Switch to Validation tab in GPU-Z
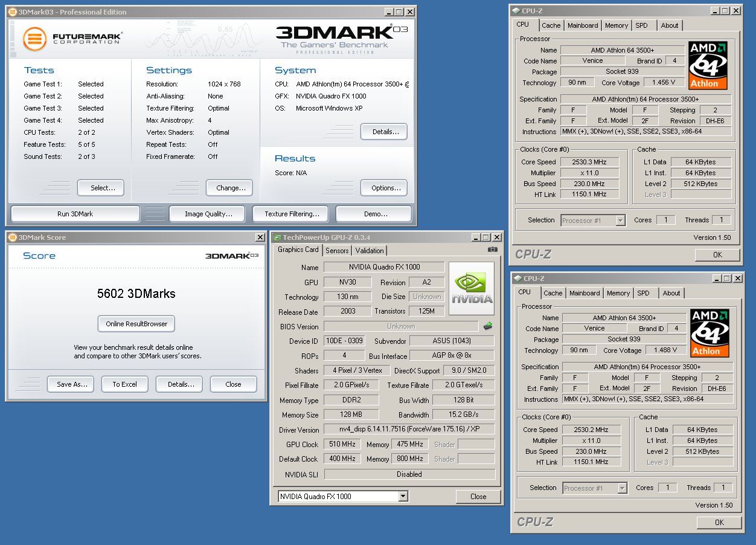 [x=370, y=250]
